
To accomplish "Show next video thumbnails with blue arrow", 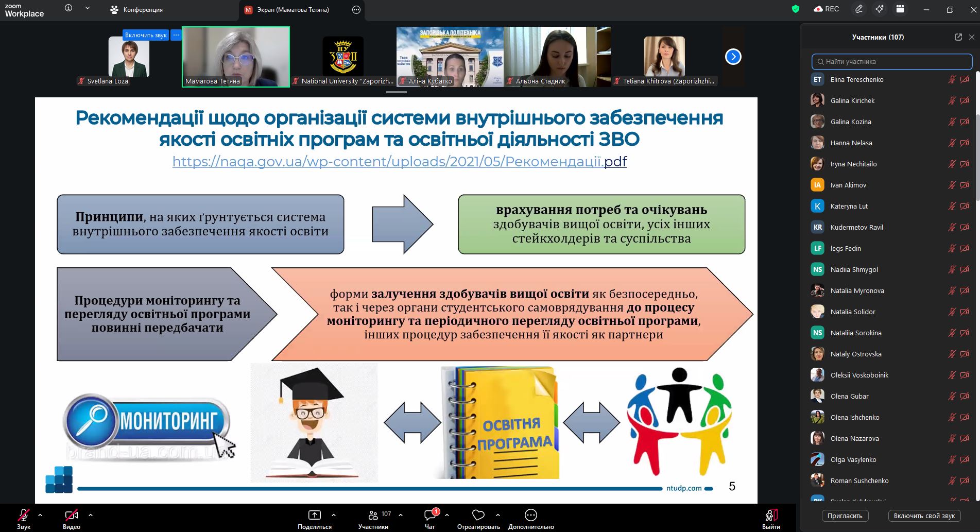I will [x=733, y=57].
